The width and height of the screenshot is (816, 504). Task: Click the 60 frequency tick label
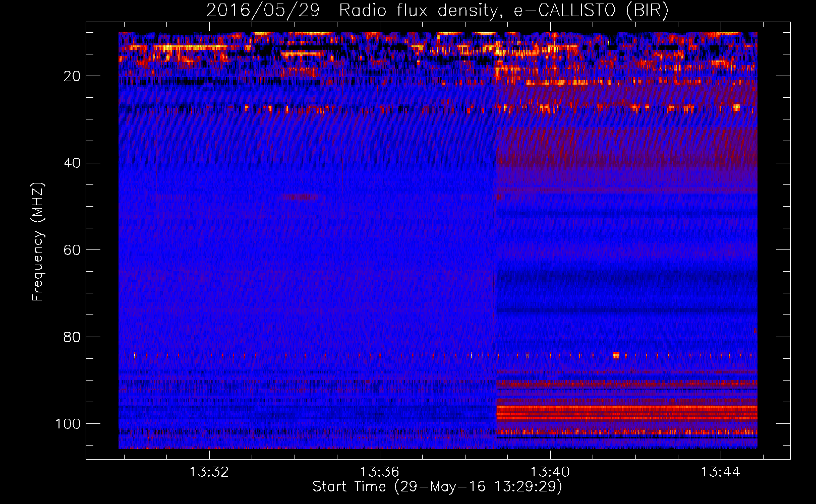tap(72, 250)
